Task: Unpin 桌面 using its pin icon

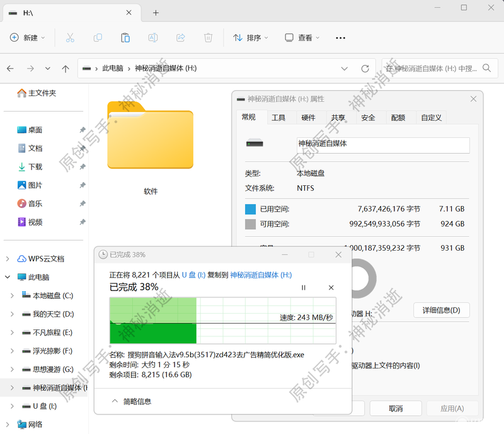Action: point(83,130)
